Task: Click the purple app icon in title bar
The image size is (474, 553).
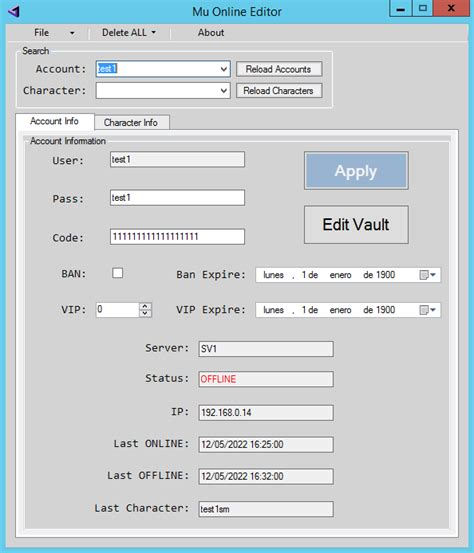Action: (x=14, y=12)
